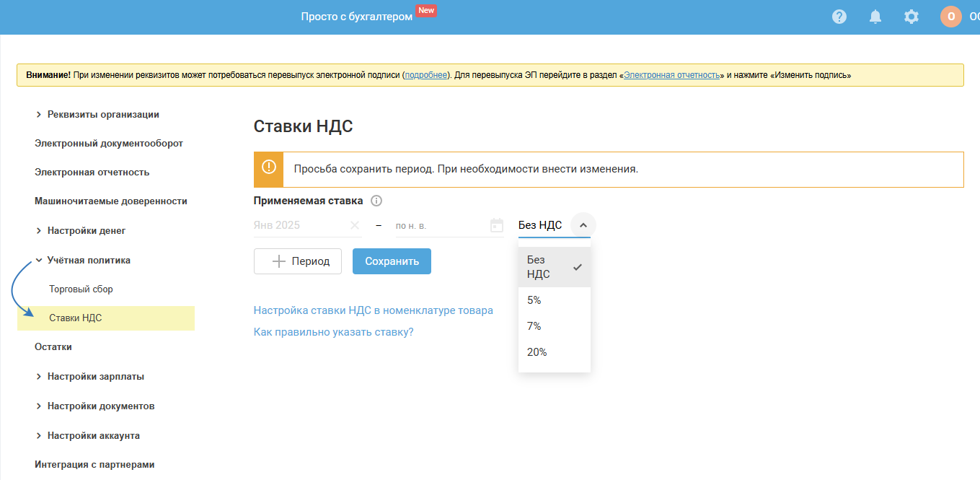
Task: Collapse the VAT rate dropdown chevron
Action: point(583,225)
